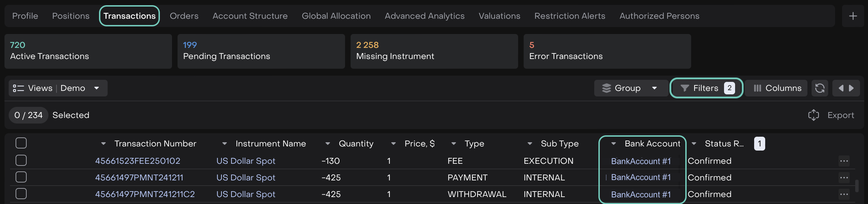Click the vertical scrollbar on table
The height and width of the screenshot is (204, 868).
point(857,186)
